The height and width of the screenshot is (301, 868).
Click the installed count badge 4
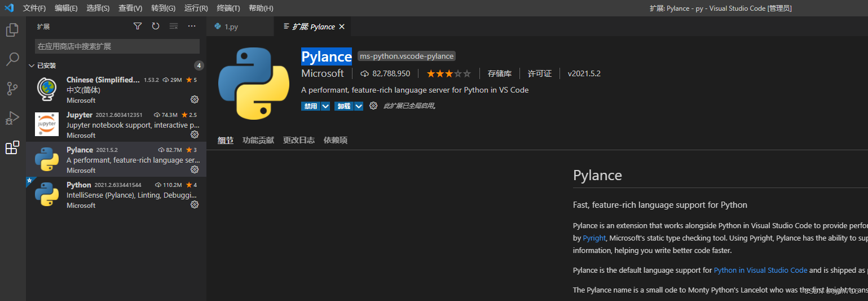199,66
